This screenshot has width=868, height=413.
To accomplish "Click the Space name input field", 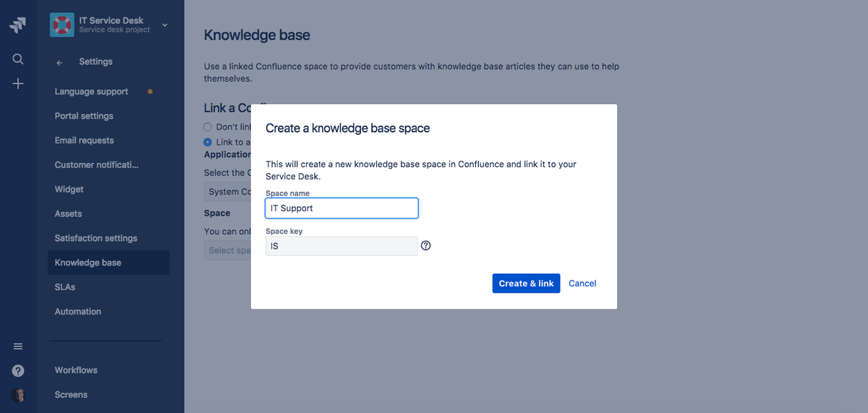I will point(341,208).
